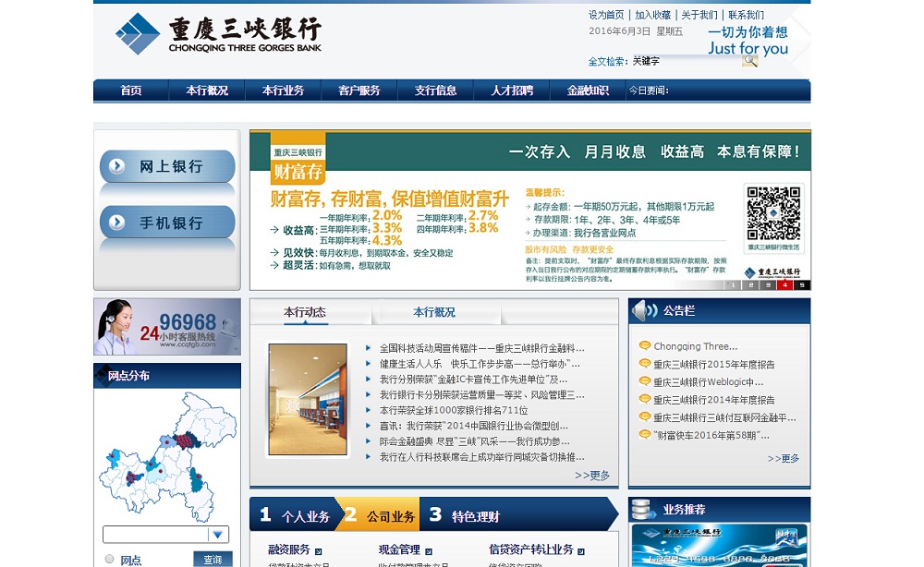Switch to the 本行动态 tab

click(x=305, y=312)
